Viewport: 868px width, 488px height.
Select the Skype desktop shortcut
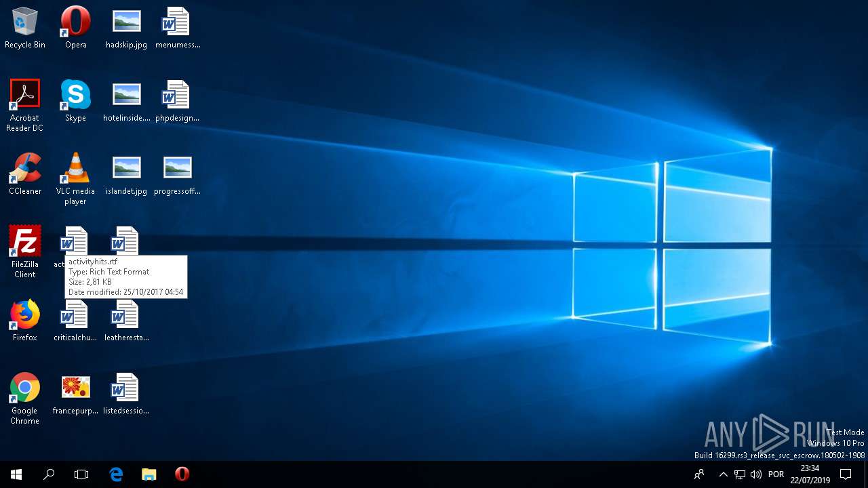pos(75,101)
